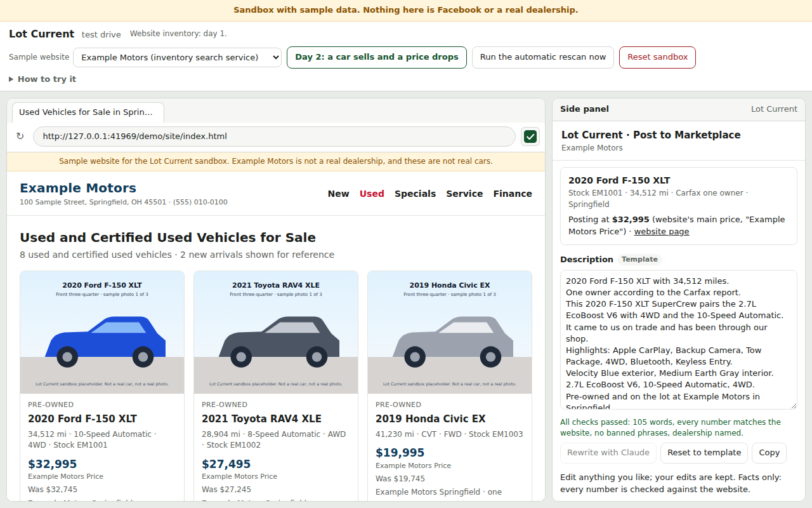The height and width of the screenshot is (508, 812).
Task: Select the 'Used Vehicles for Sale' browser tab
Action: click(88, 112)
